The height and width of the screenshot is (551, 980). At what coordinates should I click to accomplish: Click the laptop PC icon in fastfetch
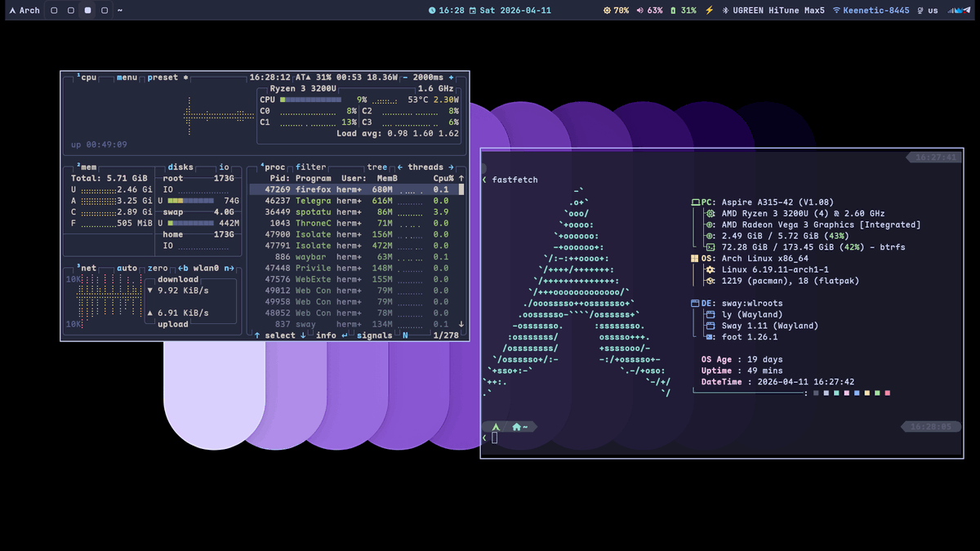pos(696,202)
